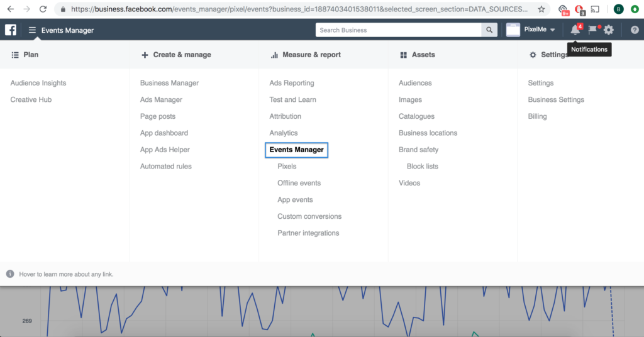Click in the Search Business field
644x337 pixels.
point(398,30)
